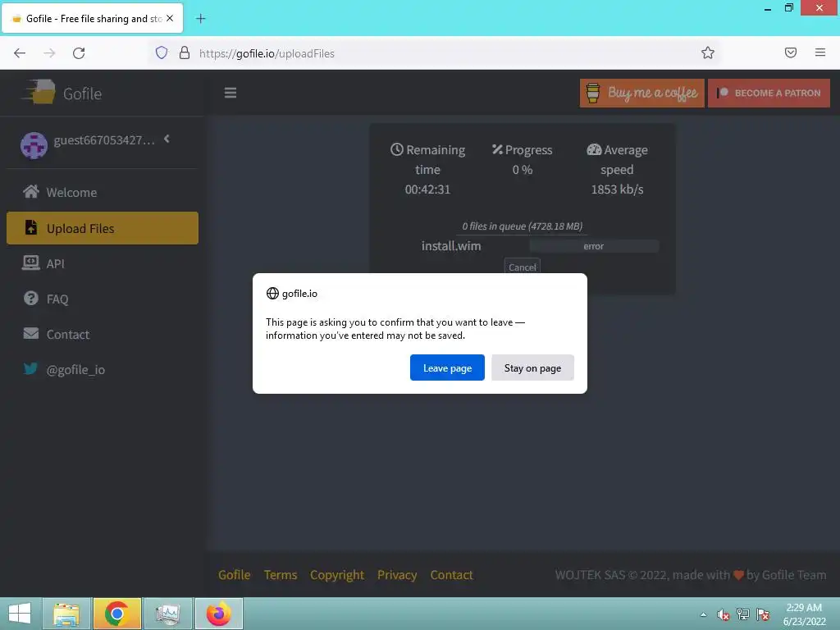The image size is (840, 630).
Task: Click the FAQ question mark icon
Action: pyautogui.click(x=31, y=298)
